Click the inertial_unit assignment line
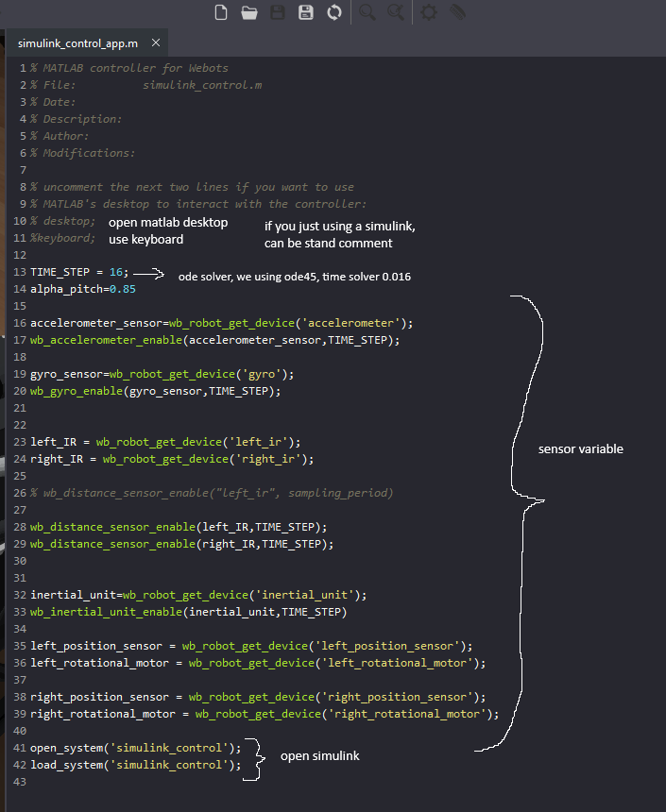666x812 pixels. [198, 595]
